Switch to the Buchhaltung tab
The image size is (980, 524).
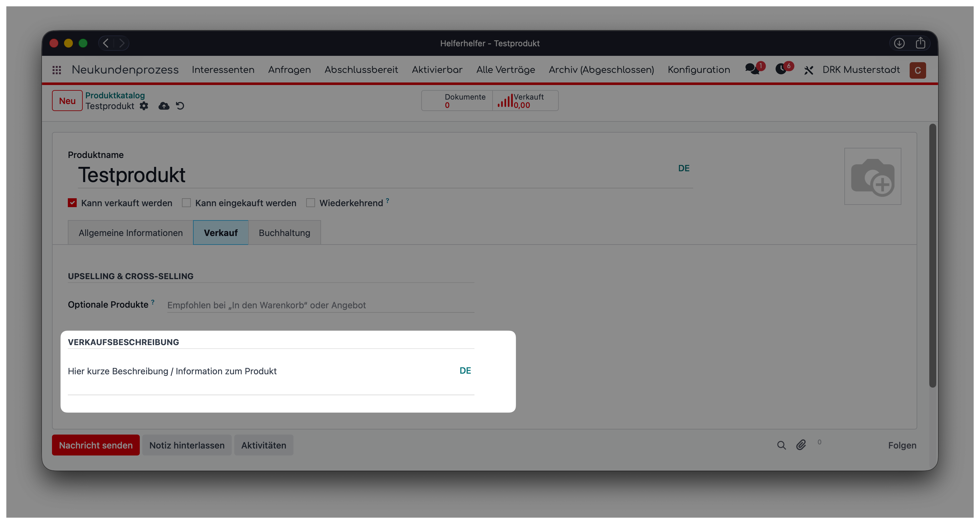pos(285,233)
